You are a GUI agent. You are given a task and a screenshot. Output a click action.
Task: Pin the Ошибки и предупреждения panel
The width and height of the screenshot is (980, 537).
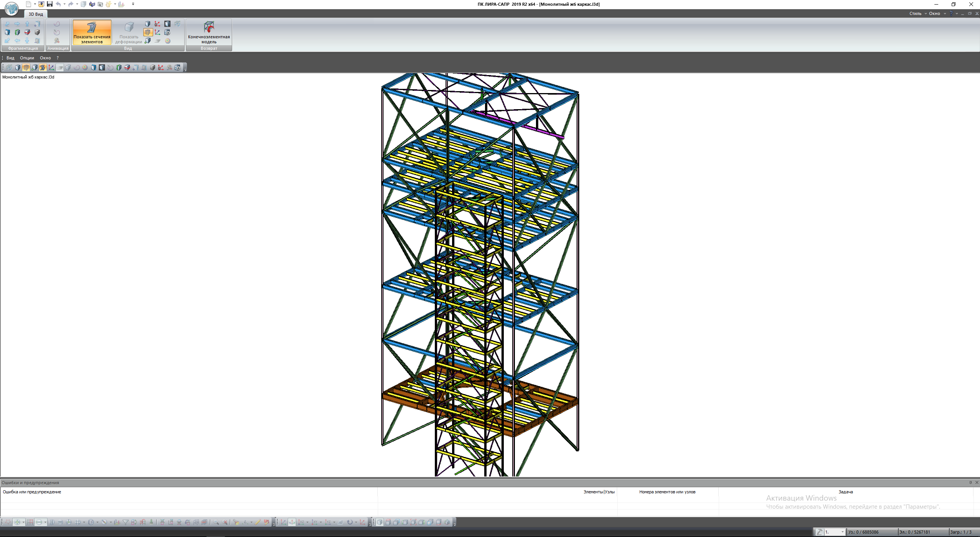[x=970, y=482]
